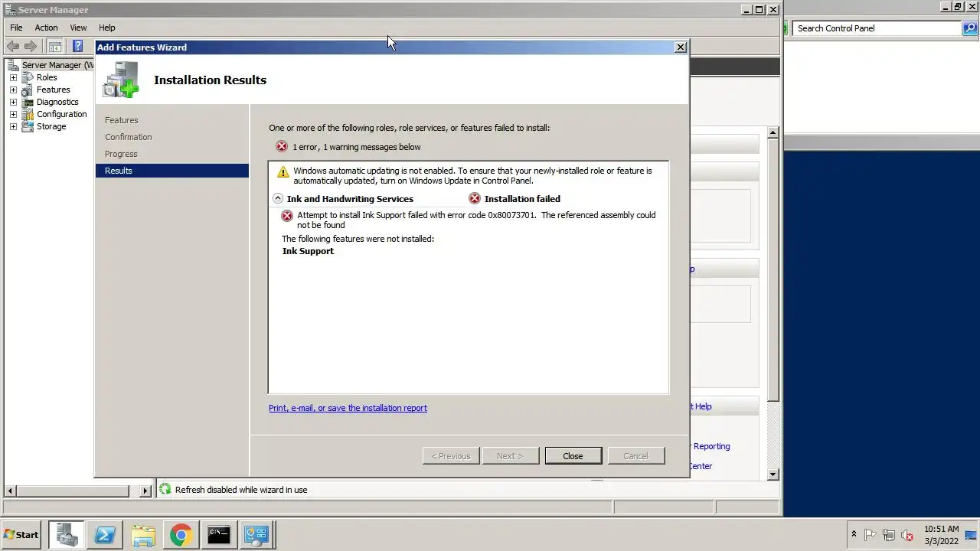980x551 pixels.
Task: Click the Add Features Wizard header server icon
Action: 121,80
